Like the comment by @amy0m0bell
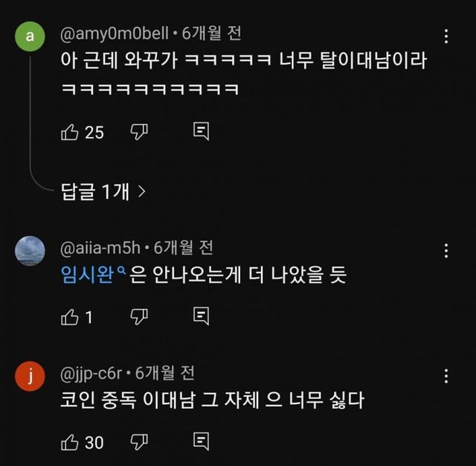476x466 pixels. coord(69,133)
